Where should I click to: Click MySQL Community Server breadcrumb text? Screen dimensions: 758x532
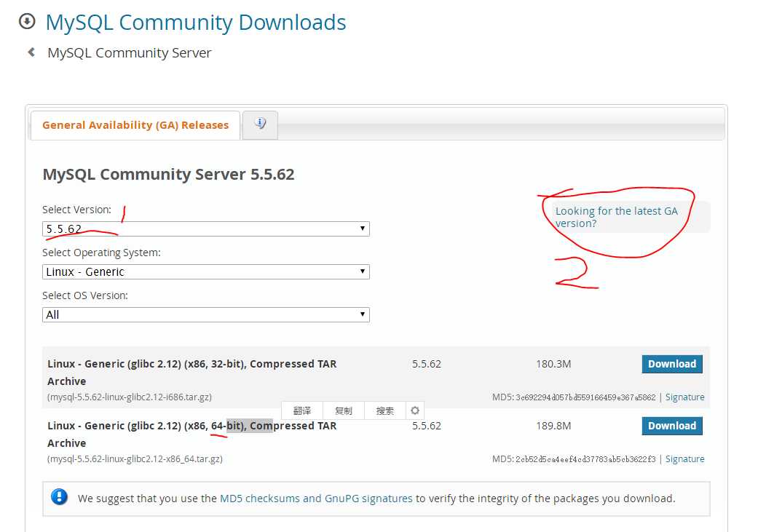[130, 52]
